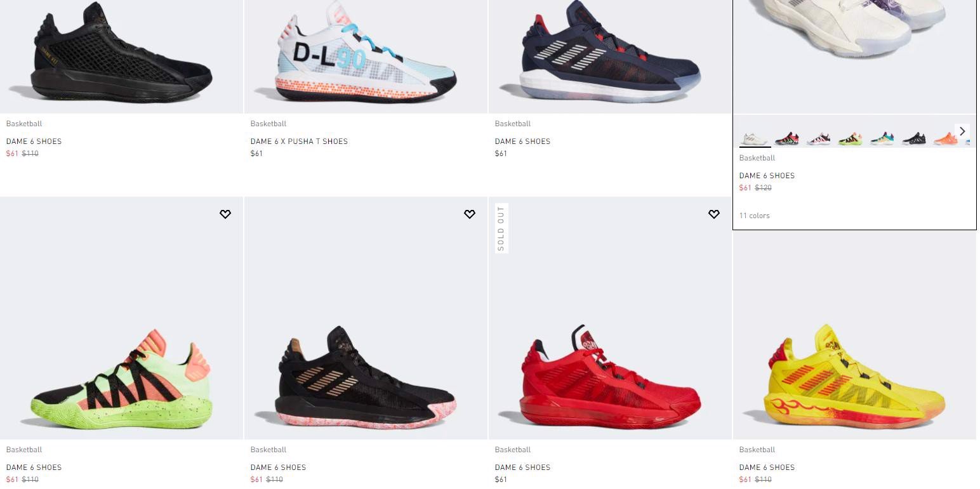Open the D-L90 Pusha T shoe image
980x489 pixels.
366,56
